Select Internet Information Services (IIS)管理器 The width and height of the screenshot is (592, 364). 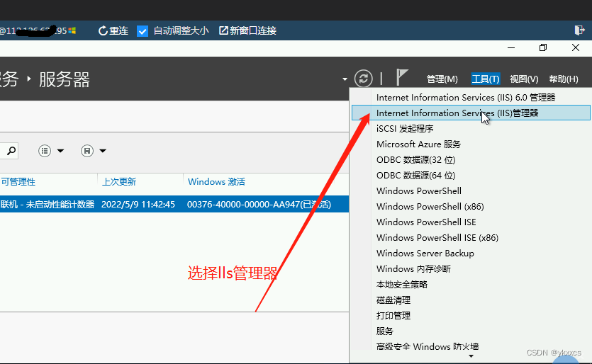pos(471,113)
